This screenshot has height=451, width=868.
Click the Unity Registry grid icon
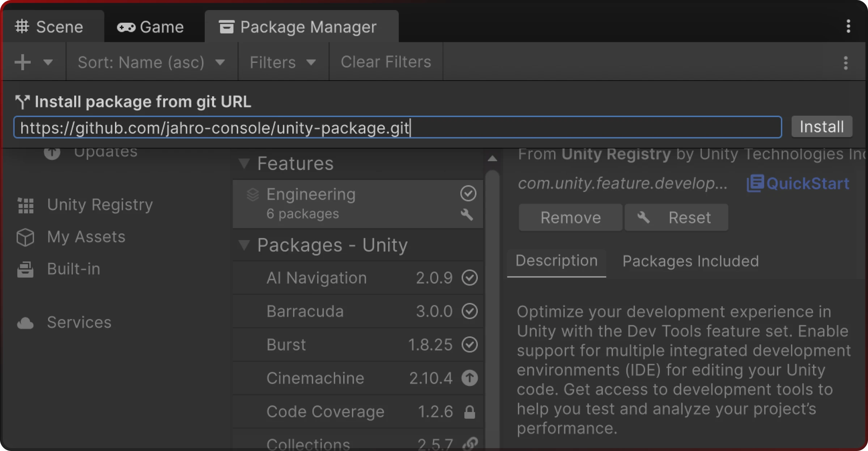point(26,206)
